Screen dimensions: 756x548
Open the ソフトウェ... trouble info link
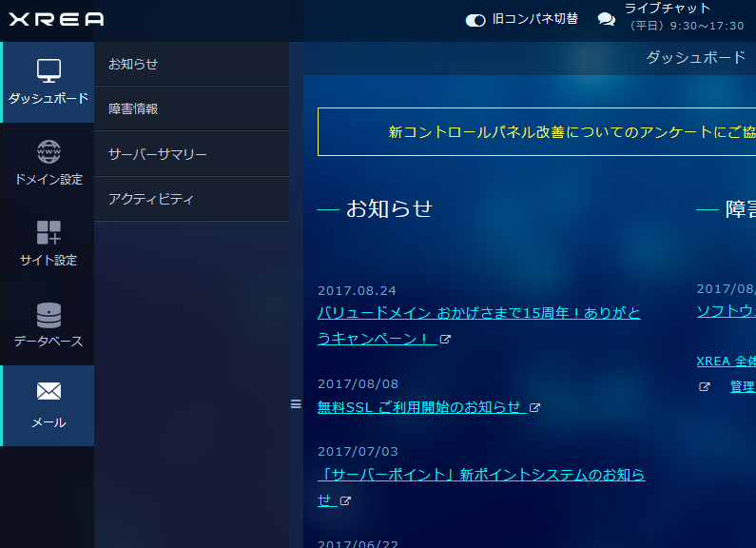pos(727,311)
